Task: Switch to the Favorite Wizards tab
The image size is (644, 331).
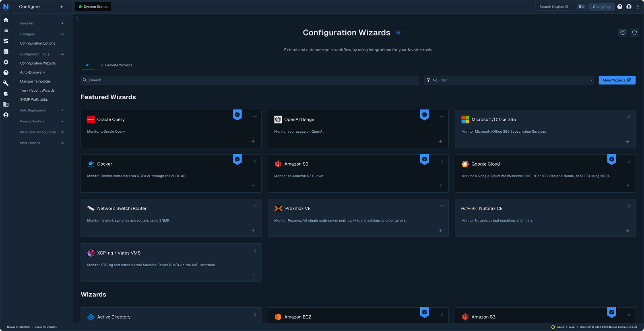Action: [116, 65]
